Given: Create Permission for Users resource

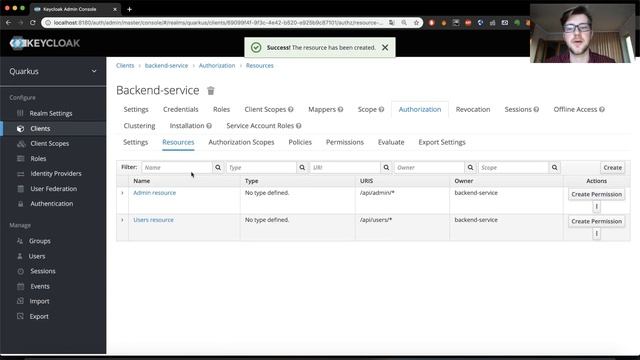Looking at the screenshot, I should (x=596, y=221).
